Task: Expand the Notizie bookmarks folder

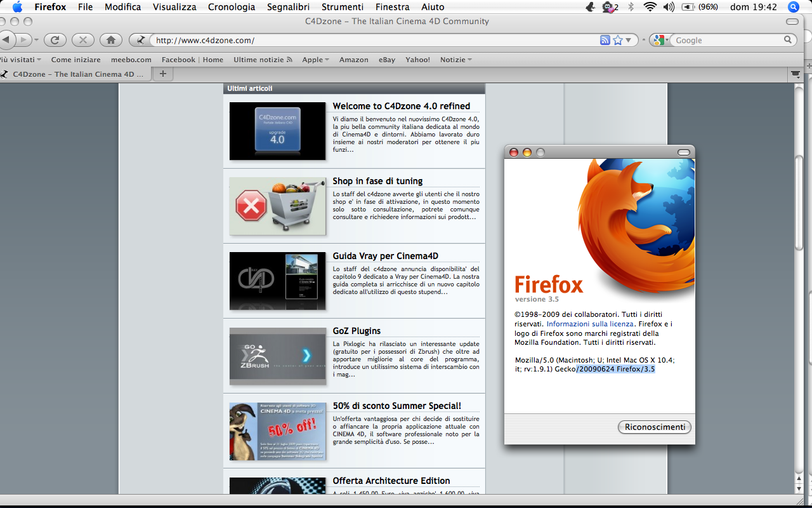Action: (455, 60)
